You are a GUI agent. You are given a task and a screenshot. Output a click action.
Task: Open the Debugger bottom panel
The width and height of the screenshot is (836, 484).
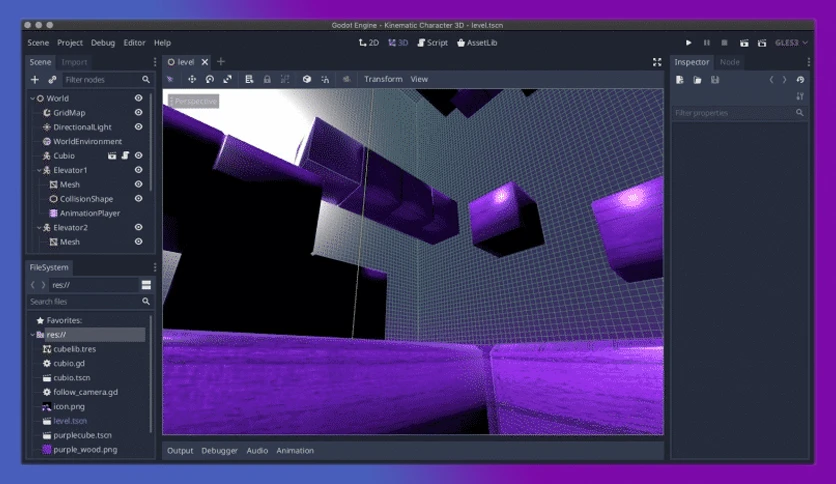[219, 450]
